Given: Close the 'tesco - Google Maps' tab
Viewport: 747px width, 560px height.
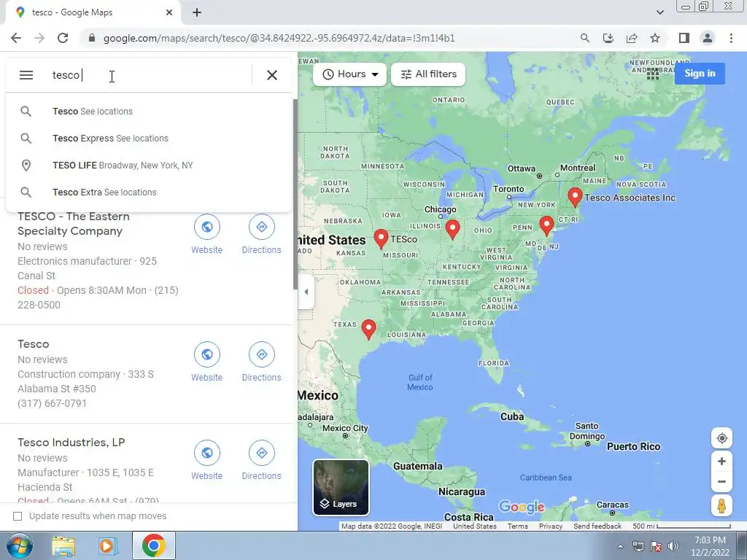Looking at the screenshot, I should coord(169,12).
